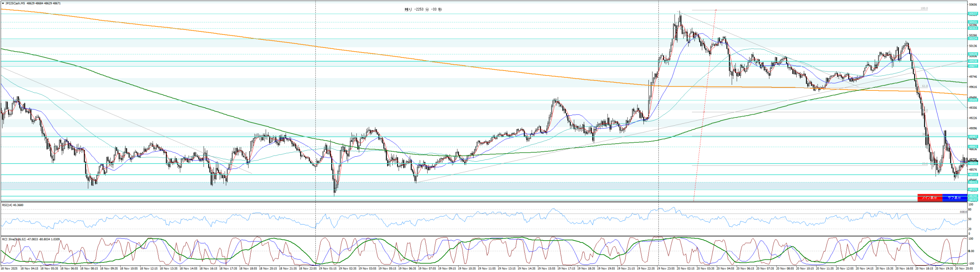Select the 49938 price level tag

(x=972, y=61)
